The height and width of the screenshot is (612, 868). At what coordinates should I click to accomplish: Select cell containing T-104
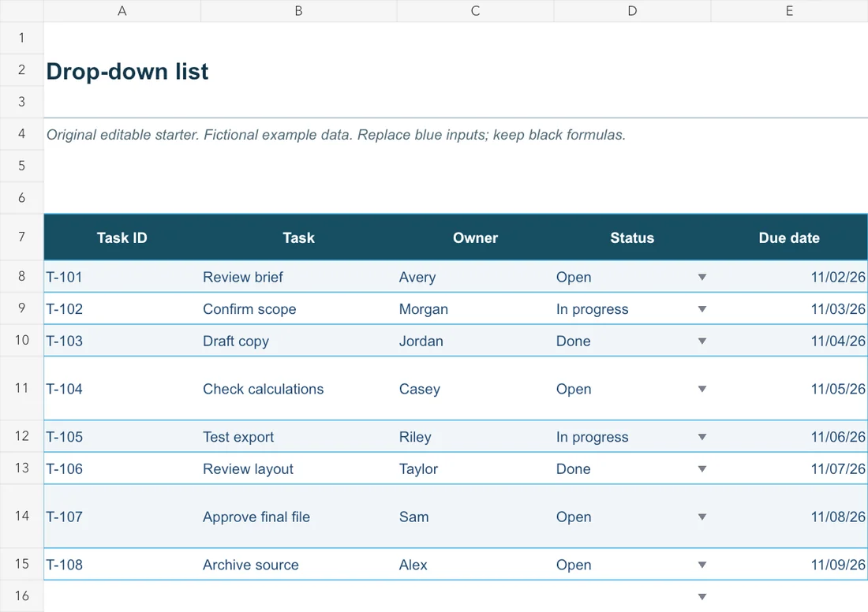click(122, 389)
